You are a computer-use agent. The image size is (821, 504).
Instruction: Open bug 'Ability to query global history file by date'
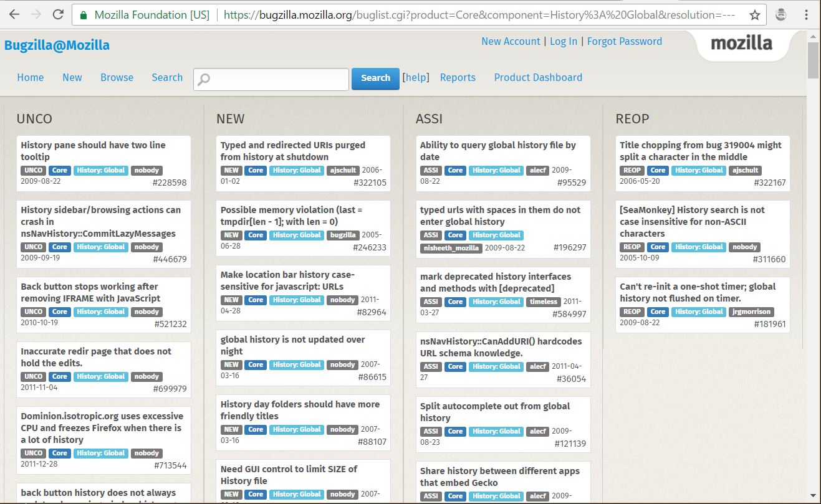(x=498, y=151)
